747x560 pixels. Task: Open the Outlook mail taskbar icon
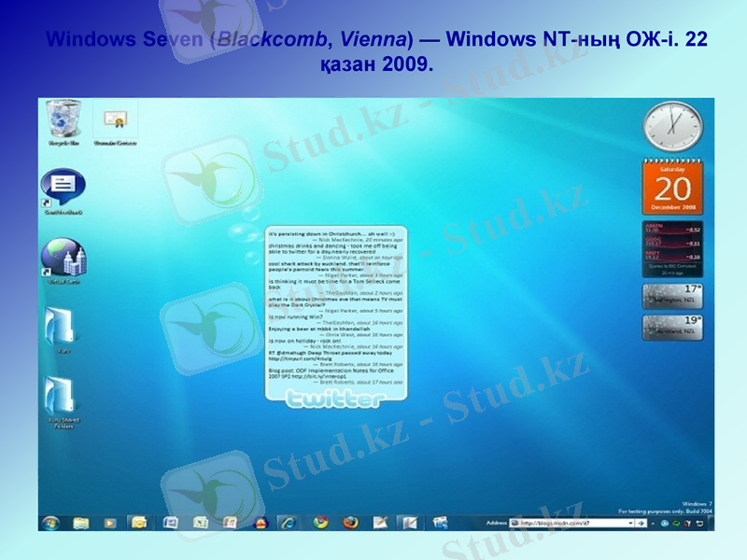pyautogui.click(x=139, y=523)
